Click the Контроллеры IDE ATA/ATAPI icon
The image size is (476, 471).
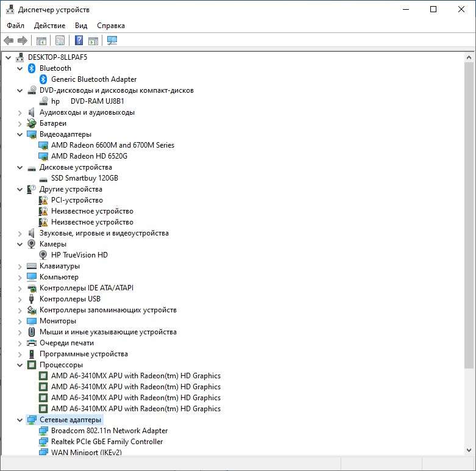coord(32,288)
